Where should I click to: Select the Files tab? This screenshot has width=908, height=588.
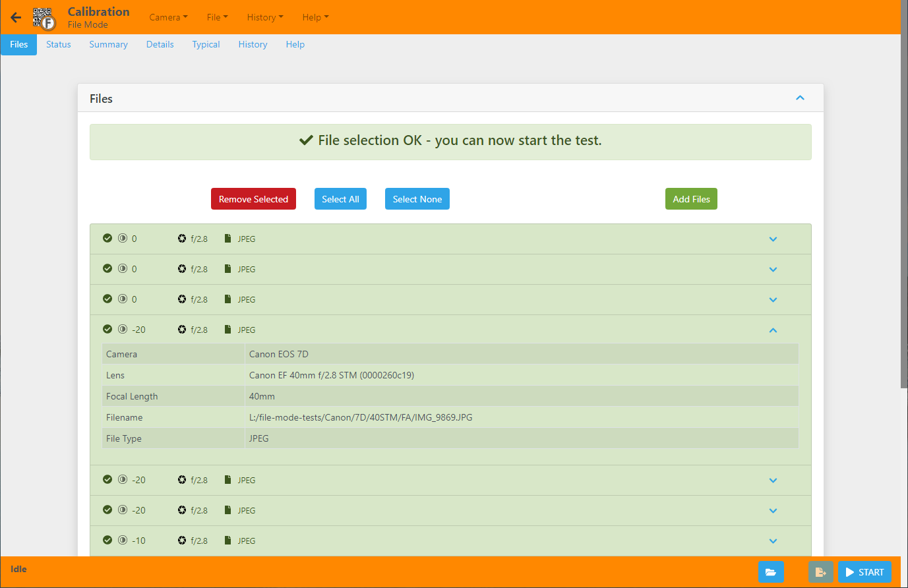coord(19,44)
